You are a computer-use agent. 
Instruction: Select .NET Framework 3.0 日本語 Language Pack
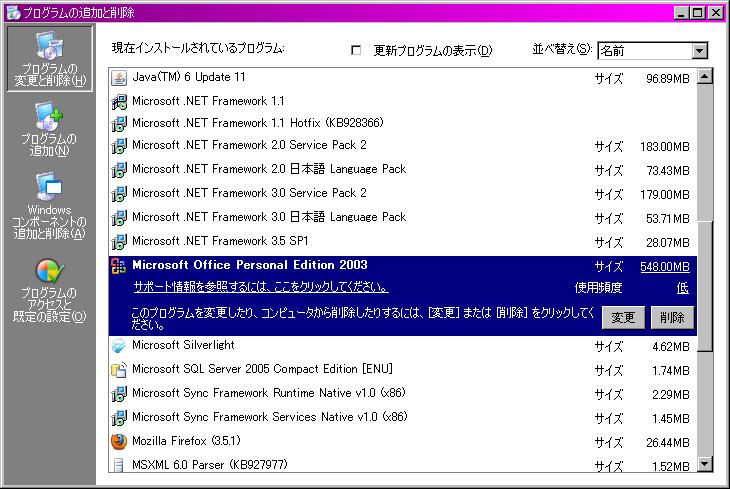coord(403,217)
